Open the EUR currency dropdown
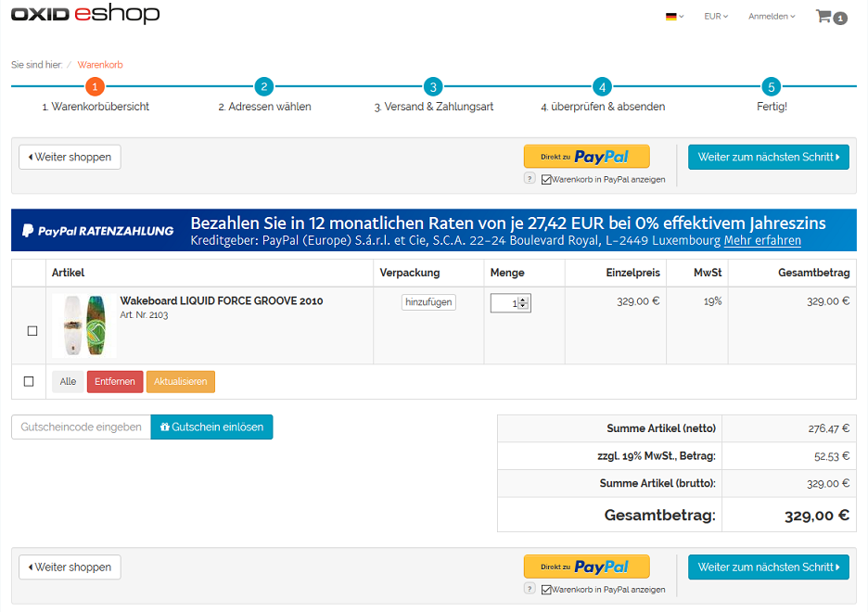This screenshot has height=612, width=868. coord(716,17)
